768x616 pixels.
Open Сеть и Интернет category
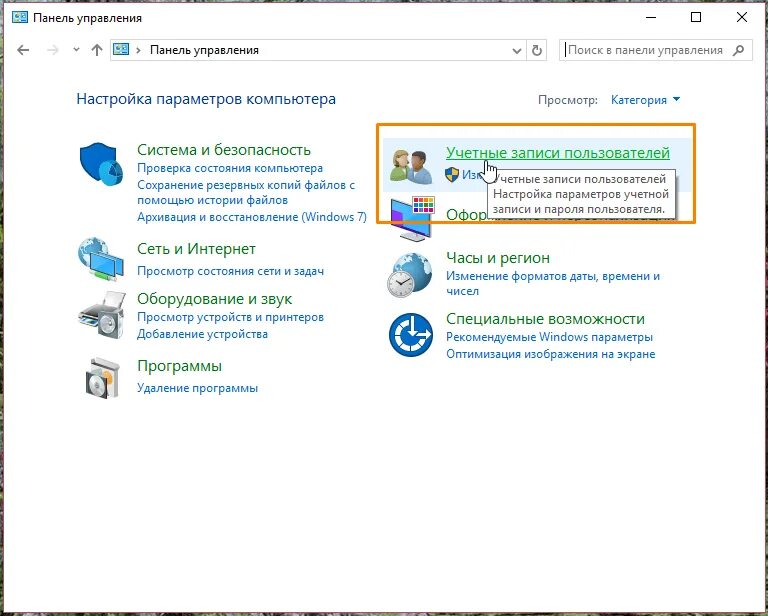[196, 249]
